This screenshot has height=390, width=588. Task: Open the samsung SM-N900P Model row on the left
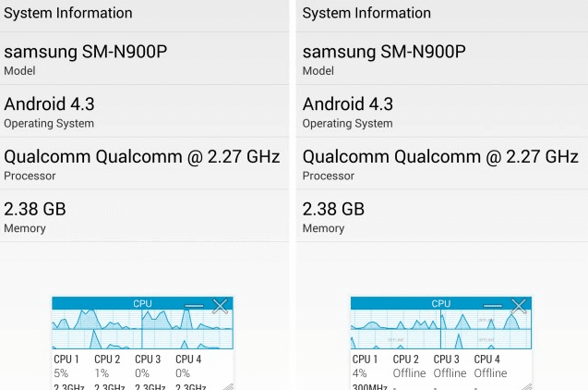coord(144,58)
